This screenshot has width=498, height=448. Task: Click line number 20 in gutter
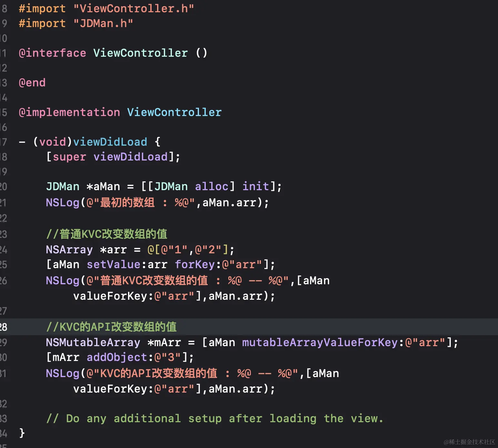pos(4,186)
